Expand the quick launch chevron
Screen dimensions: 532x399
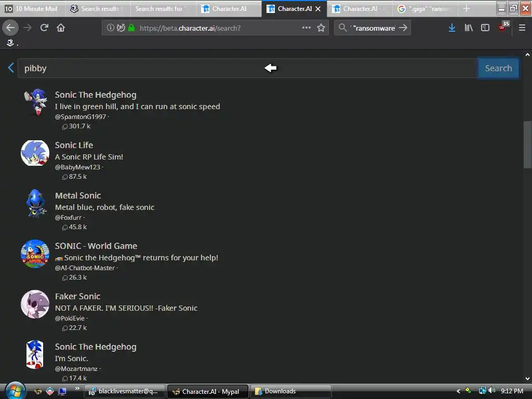point(77,389)
